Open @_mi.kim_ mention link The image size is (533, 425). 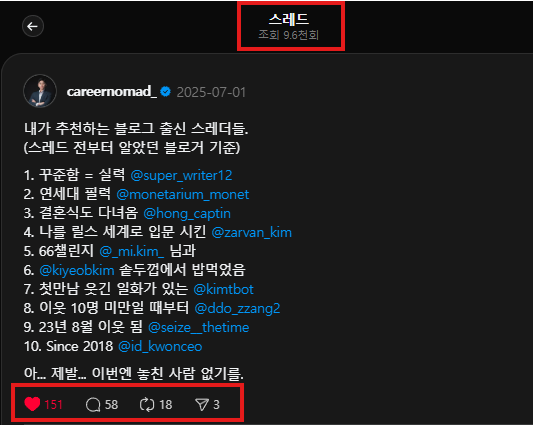pos(132,252)
